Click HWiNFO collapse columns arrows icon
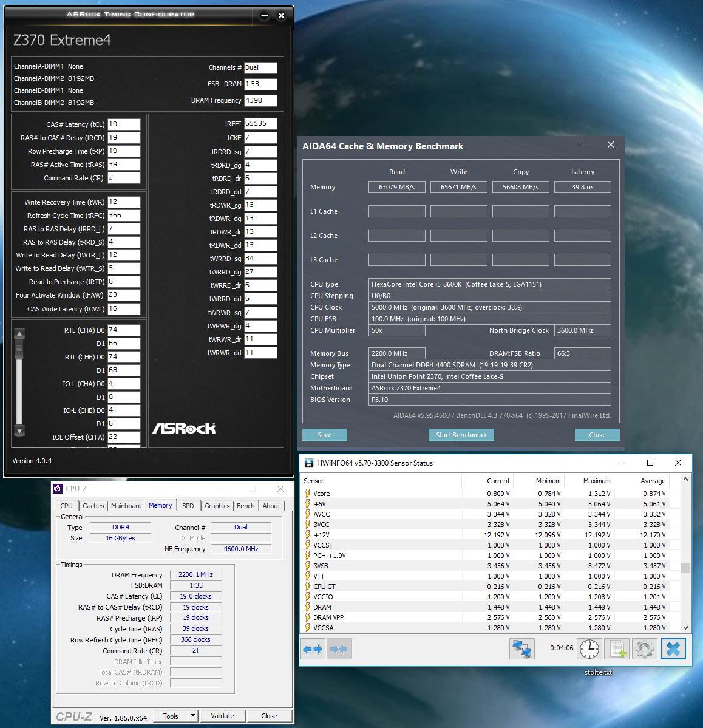Screen dimensions: 703x728 point(339,648)
